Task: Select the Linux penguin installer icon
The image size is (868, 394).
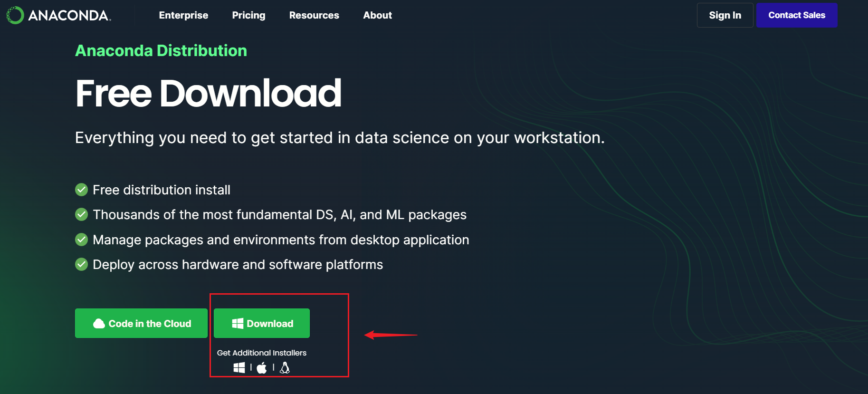Action: click(285, 367)
